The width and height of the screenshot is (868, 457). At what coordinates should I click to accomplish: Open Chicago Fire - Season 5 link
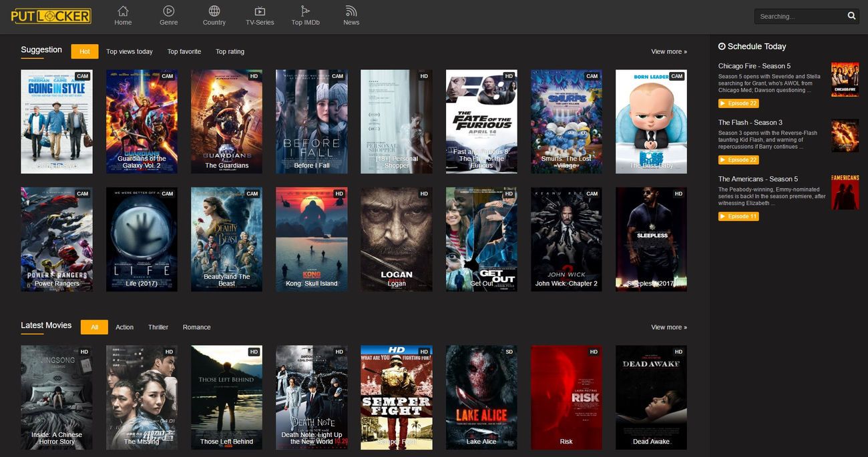pyautogui.click(x=754, y=66)
